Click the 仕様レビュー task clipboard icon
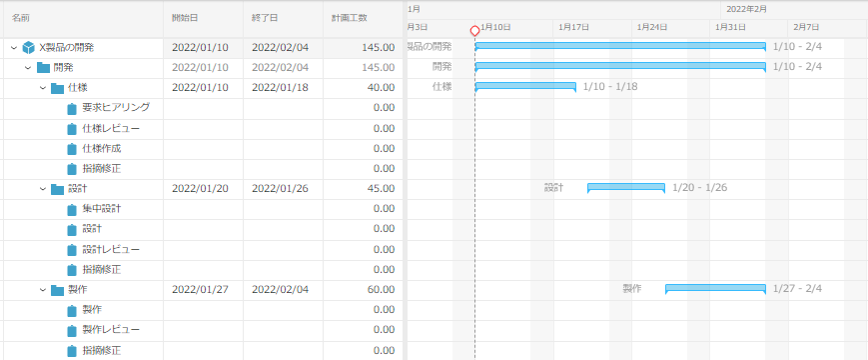868x360 pixels. pos(71,128)
